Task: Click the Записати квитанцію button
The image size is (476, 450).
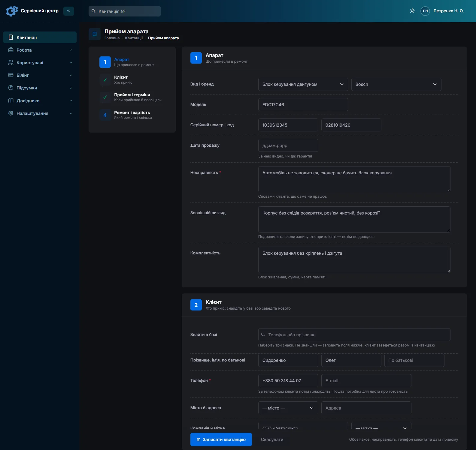Action: [221, 439]
